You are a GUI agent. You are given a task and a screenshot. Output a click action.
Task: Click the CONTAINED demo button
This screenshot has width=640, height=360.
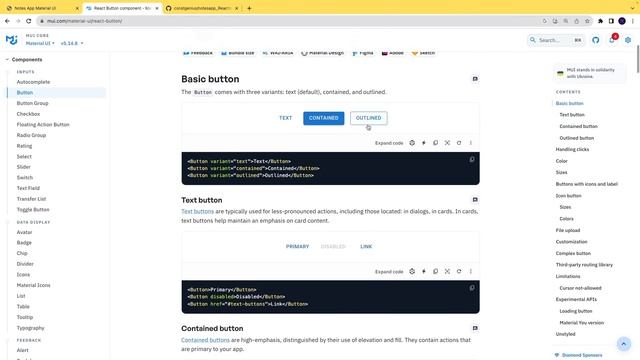324,118
